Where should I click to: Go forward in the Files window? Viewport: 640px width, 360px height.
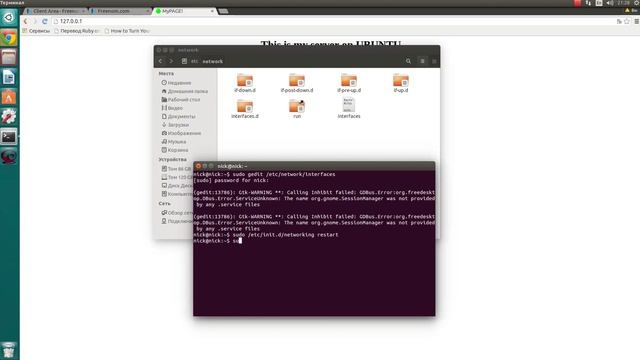coord(171,61)
